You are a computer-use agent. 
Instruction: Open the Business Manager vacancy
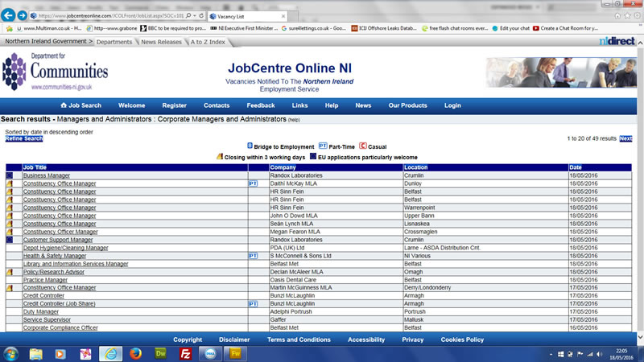(x=47, y=175)
